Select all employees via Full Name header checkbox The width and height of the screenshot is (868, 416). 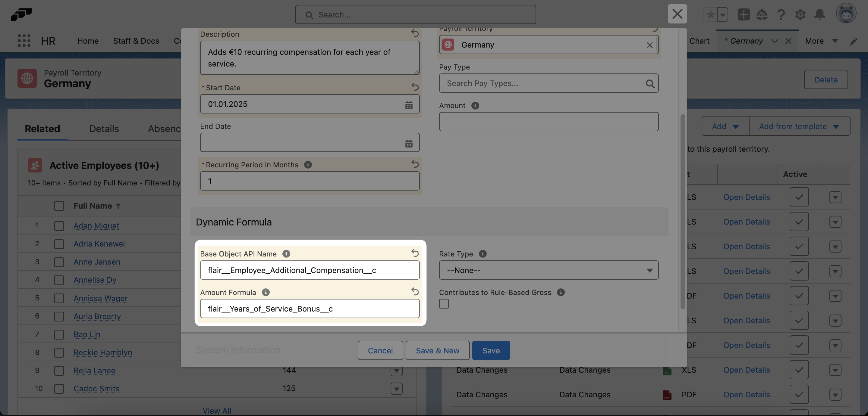tap(59, 206)
